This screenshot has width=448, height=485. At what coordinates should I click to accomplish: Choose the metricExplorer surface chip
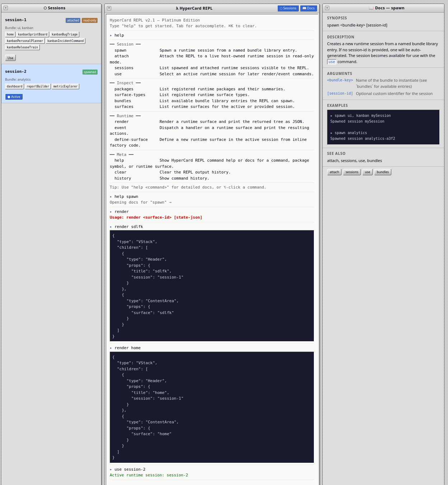pyautogui.click(x=65, y=86)
